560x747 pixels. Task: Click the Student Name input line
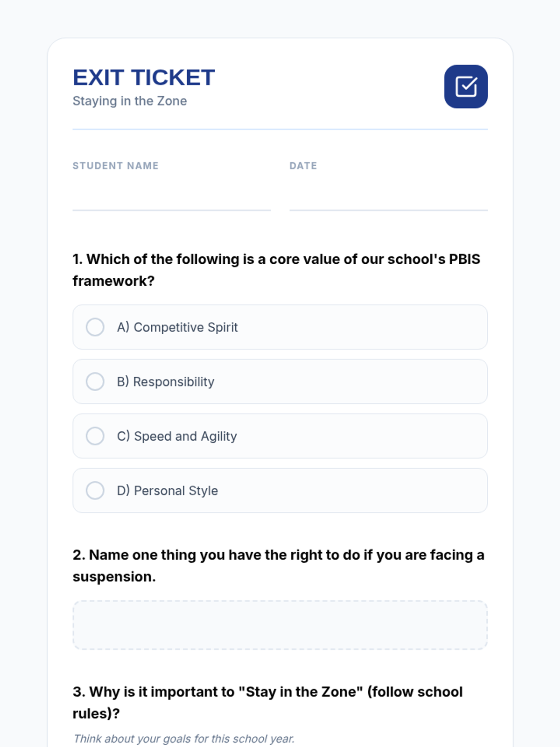pyautogui.click(x=171, y=198)
